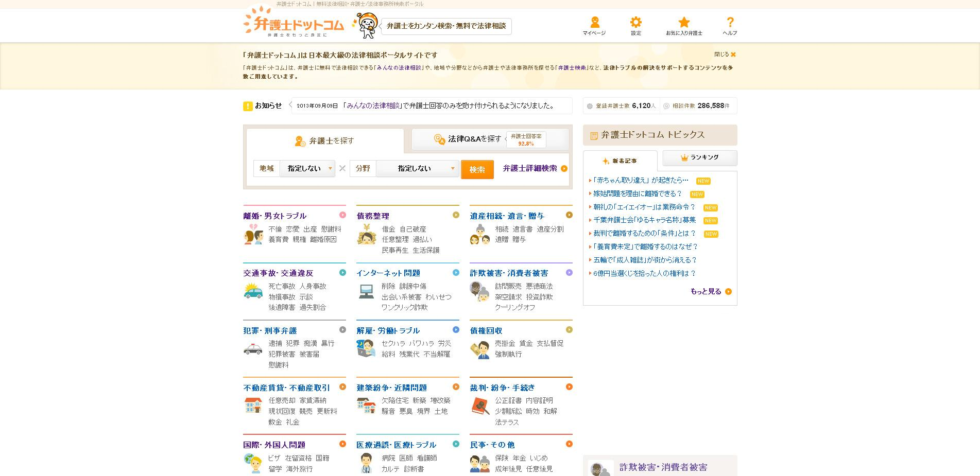Switch to the 弁護士を探す tab
The image size is (980, 476).
[x=325, y=140]
